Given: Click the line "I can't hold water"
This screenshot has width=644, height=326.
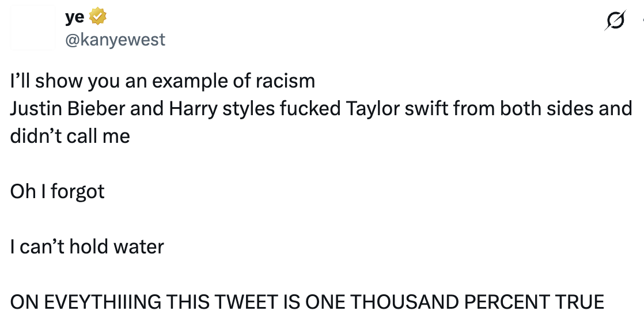Looking at the screenshot, I should click(x=87, y=247).
